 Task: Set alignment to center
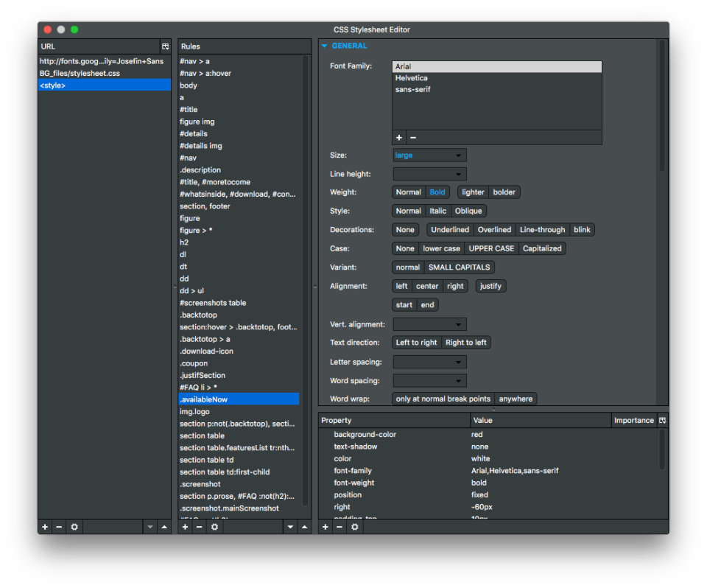click(427, 286)
